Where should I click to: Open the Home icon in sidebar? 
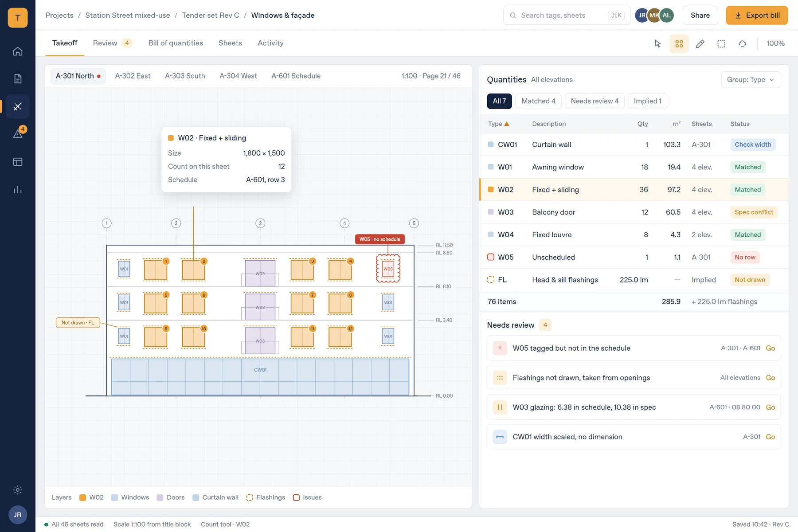click(18, 51)
